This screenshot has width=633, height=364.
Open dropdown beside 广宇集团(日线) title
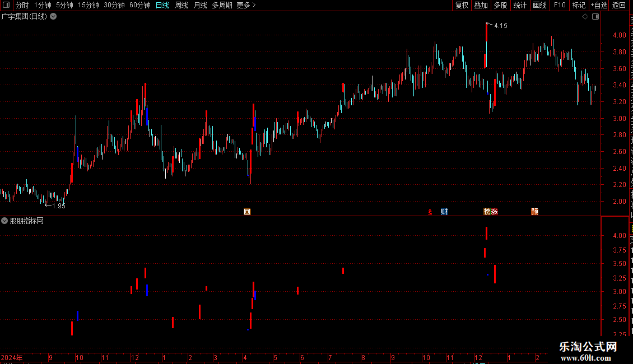pos(53,17)
